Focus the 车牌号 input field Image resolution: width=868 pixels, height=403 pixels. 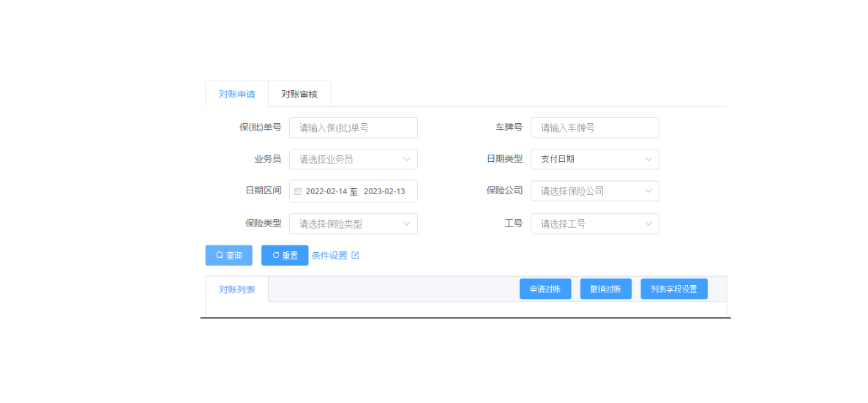(x=595, y=127)
